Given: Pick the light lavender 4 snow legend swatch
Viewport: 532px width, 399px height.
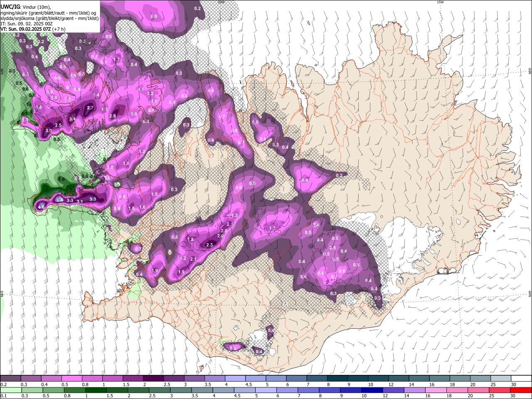Looking at the screenshot, I should 235,379.
